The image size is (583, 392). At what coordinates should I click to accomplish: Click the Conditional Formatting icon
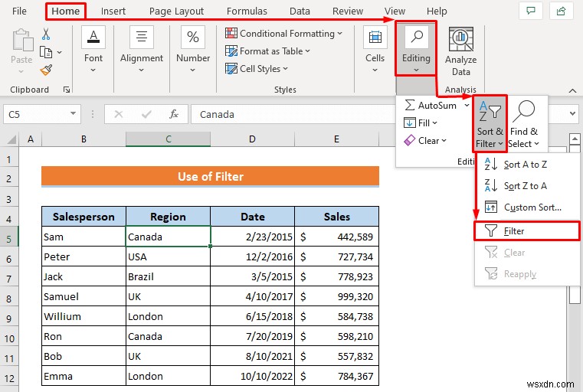click(x=231, y=33)
